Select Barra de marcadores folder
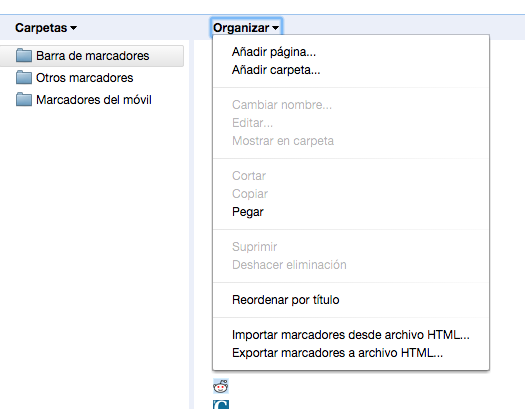Screen dimensions: 525x409 click(91, 56)
